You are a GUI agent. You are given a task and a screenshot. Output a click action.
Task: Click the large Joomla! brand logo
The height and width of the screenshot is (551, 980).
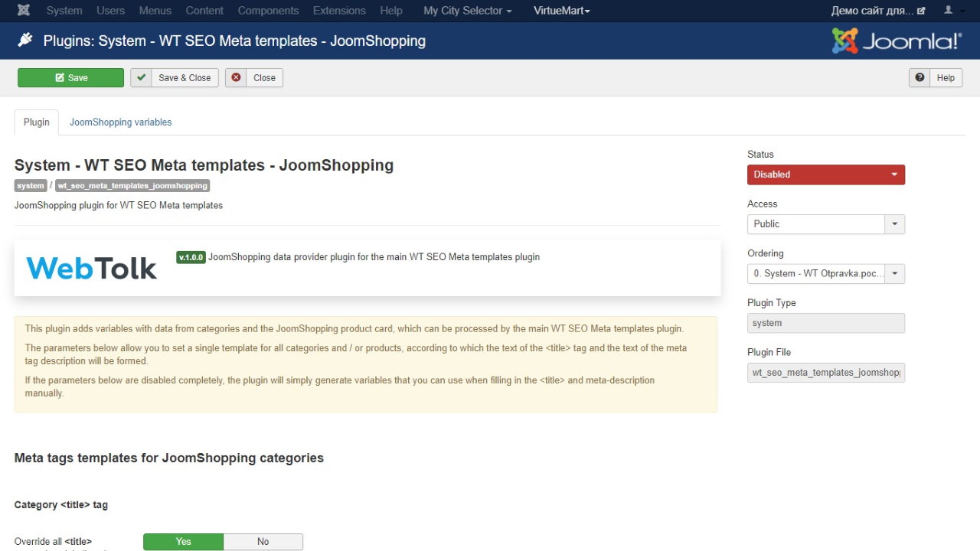[x=897, y=41]
